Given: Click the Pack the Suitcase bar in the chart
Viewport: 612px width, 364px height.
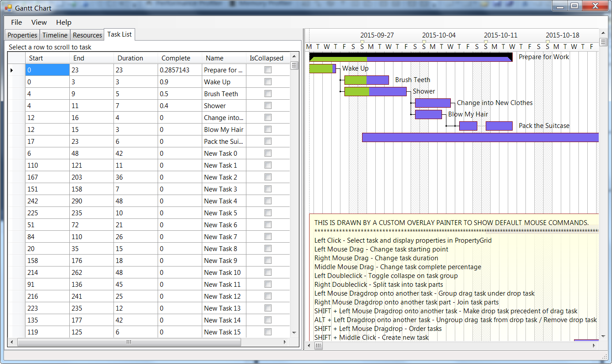Looking at the screenshot, I should (x=499, y=126).
